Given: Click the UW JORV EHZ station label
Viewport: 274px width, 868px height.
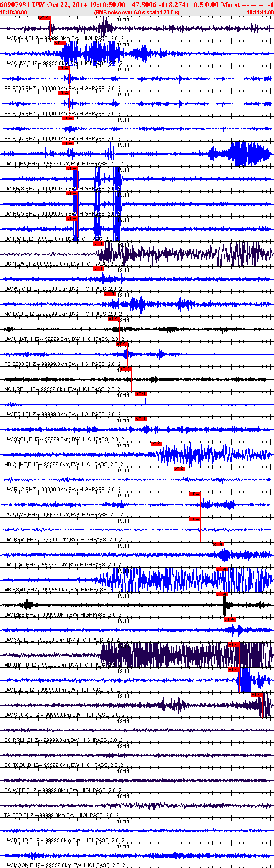Looking at the screenshot, I should pyautogui.click(x=21, y=164).
